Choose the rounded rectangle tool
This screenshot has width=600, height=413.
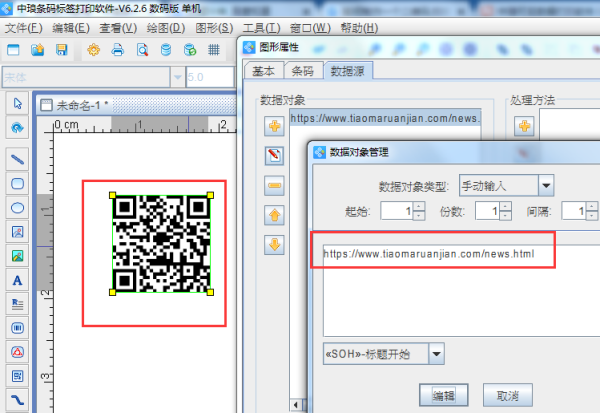[17, 183]
